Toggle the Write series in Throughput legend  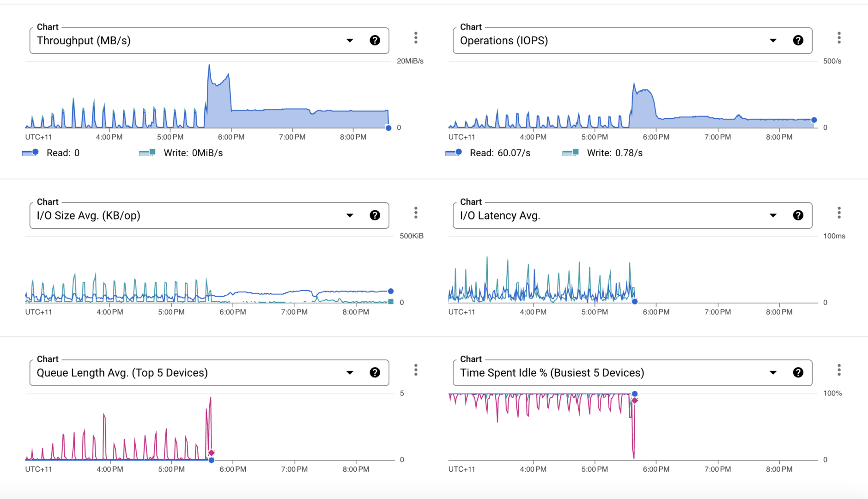pos(181,153)
